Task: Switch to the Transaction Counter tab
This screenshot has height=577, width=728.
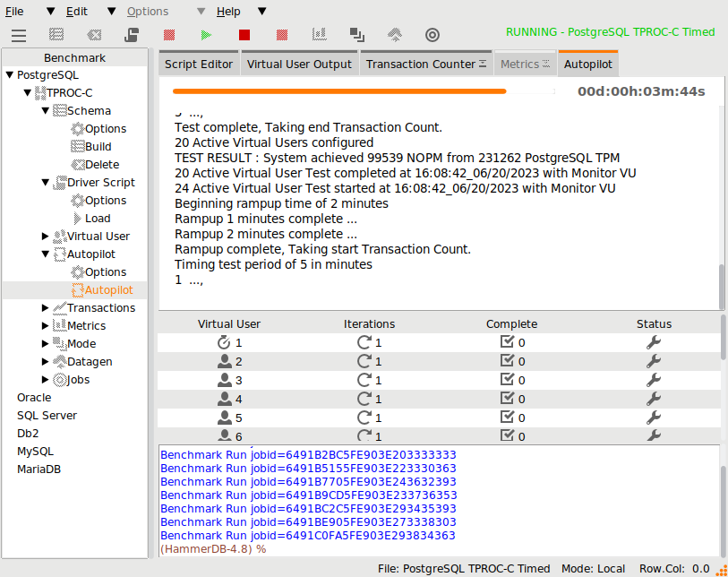Action: coord(425,65)
